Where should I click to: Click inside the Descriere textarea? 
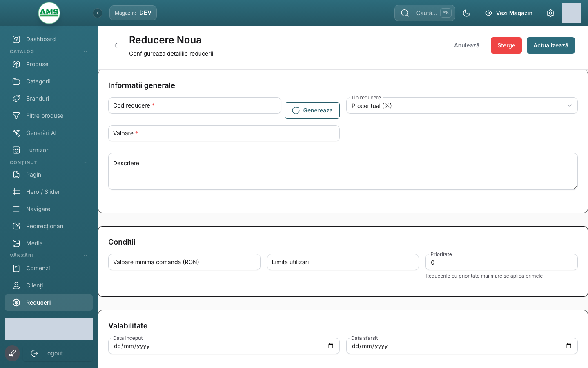tap(343, 171)
